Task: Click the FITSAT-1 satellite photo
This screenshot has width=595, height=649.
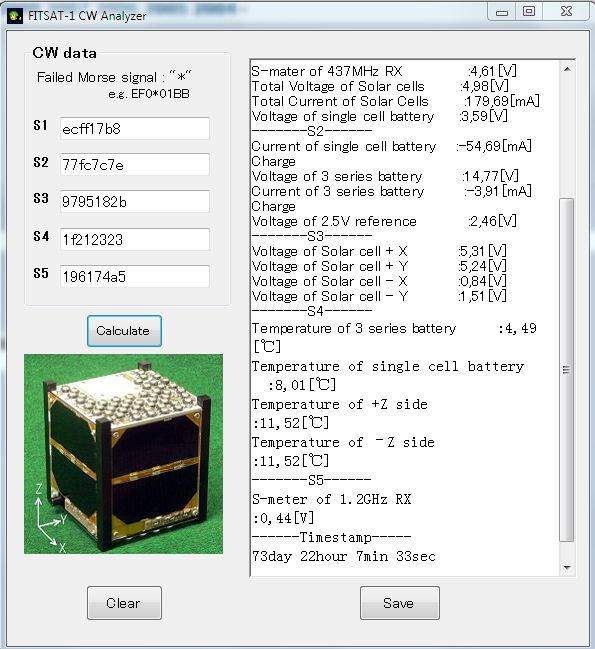Action: (x=123, y=454)
